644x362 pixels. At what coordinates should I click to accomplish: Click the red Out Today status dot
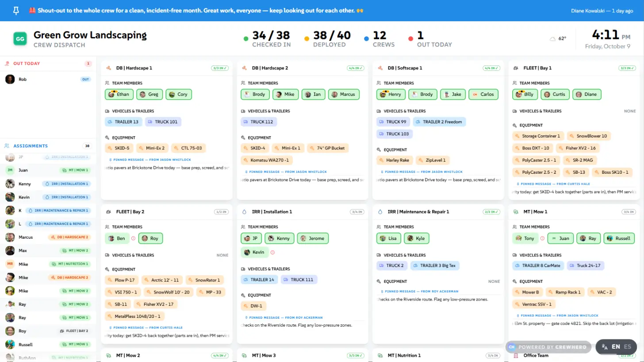pyautogui.click(x=411, y=39)
